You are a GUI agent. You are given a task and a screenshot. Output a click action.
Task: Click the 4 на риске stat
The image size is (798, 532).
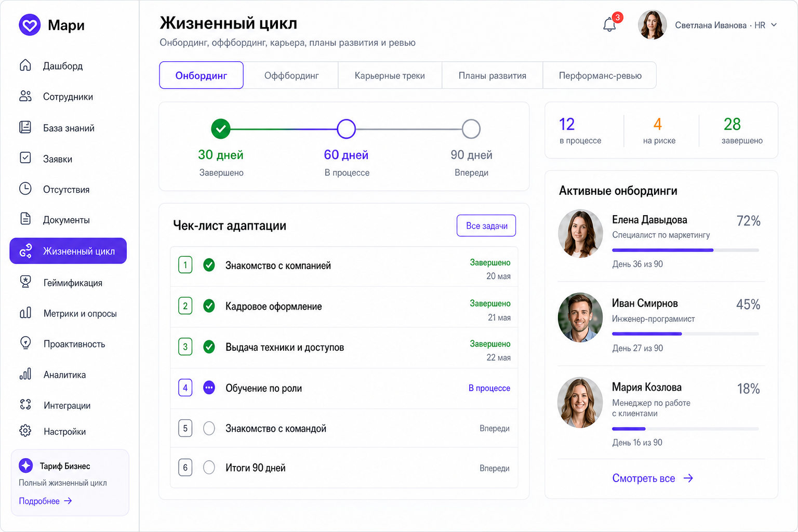659,130
